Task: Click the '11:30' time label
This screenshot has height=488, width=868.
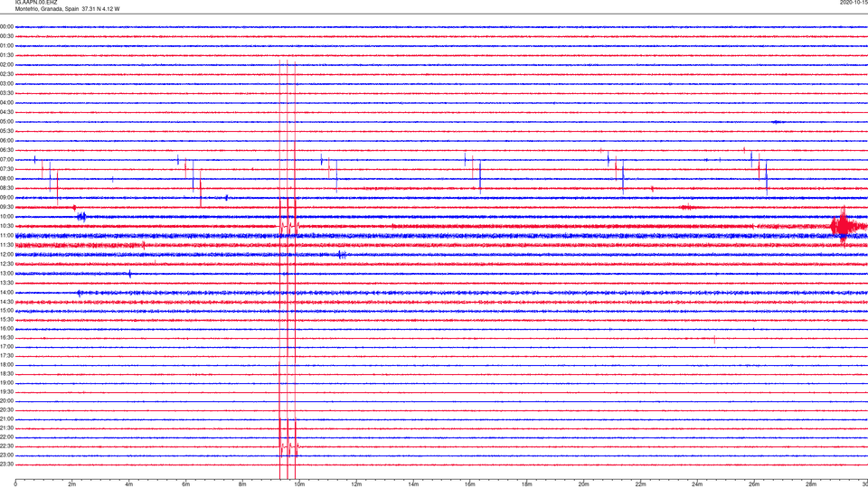Action: point(6,245)
